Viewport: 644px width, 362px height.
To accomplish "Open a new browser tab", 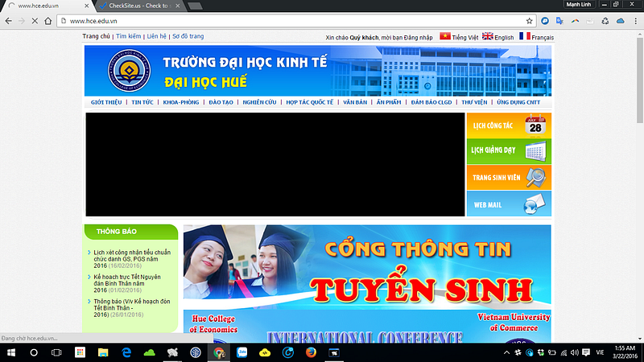I will click(x=195, y=6).
